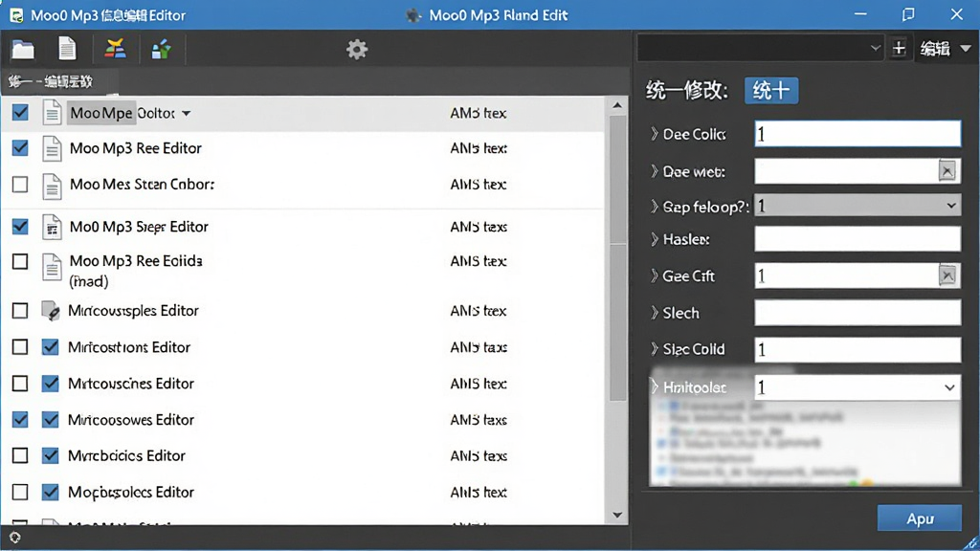
Task: Expand the Dee Collc chevron
Action: 654,134
